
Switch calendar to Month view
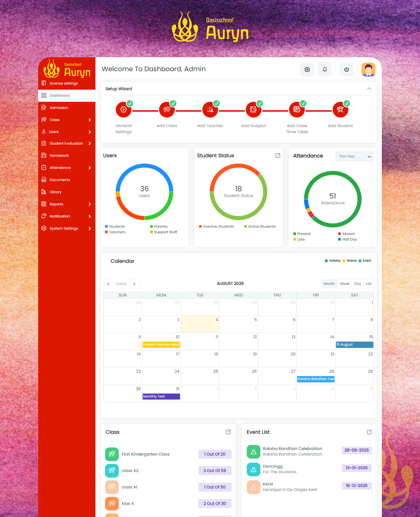pyautogui.click(x=329, y=283)
